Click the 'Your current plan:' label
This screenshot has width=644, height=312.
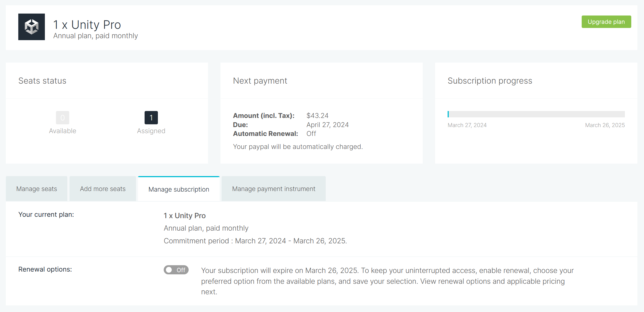coord(46,215)
